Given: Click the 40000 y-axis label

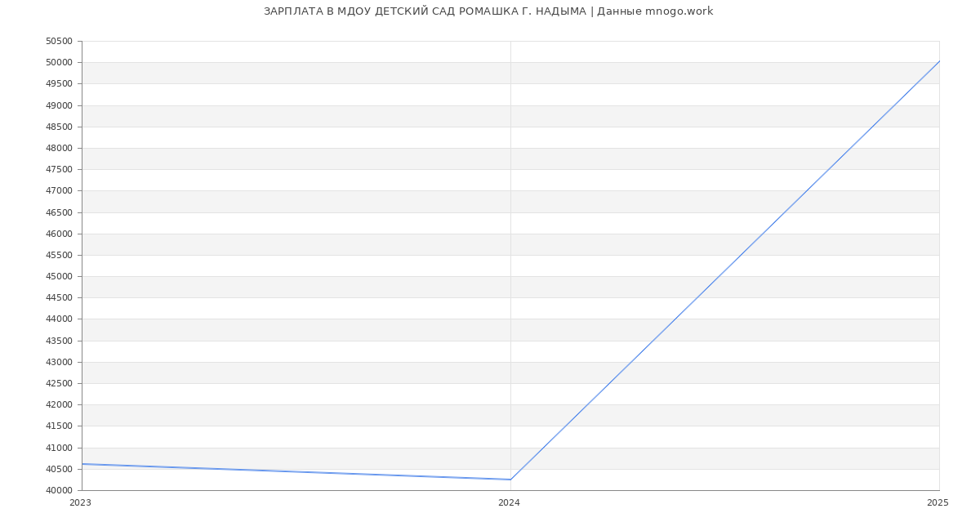Looking at the screenshot, I should [59, 491].
